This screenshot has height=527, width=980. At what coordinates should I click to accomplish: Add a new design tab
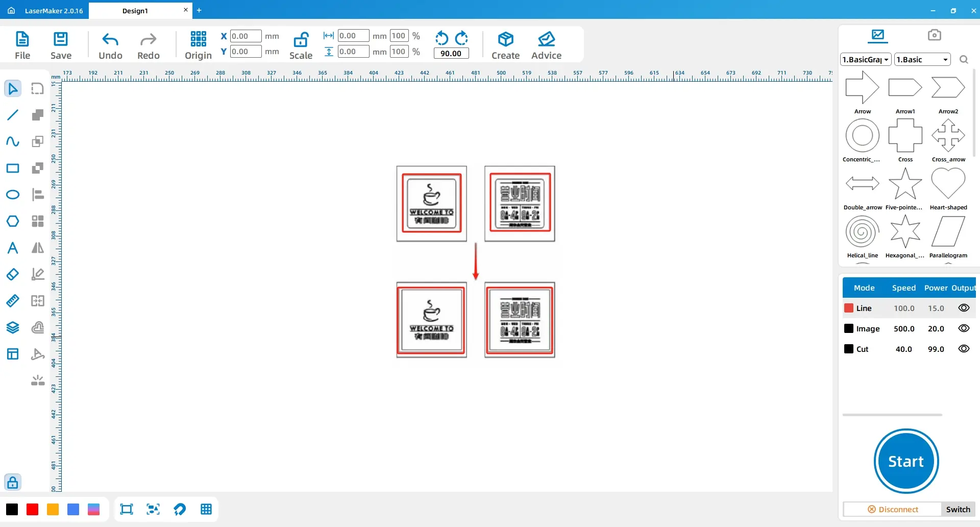point(199,10)
